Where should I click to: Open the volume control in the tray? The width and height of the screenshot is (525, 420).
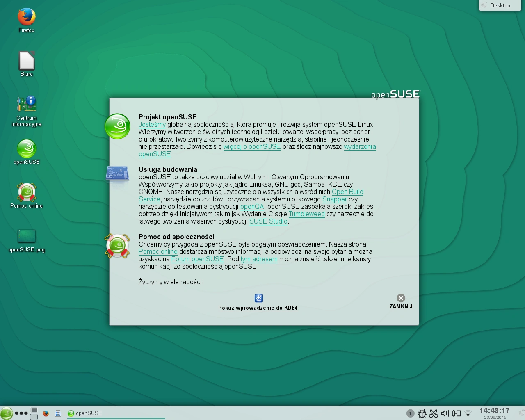pyautogui.click(x=445, y=413)
